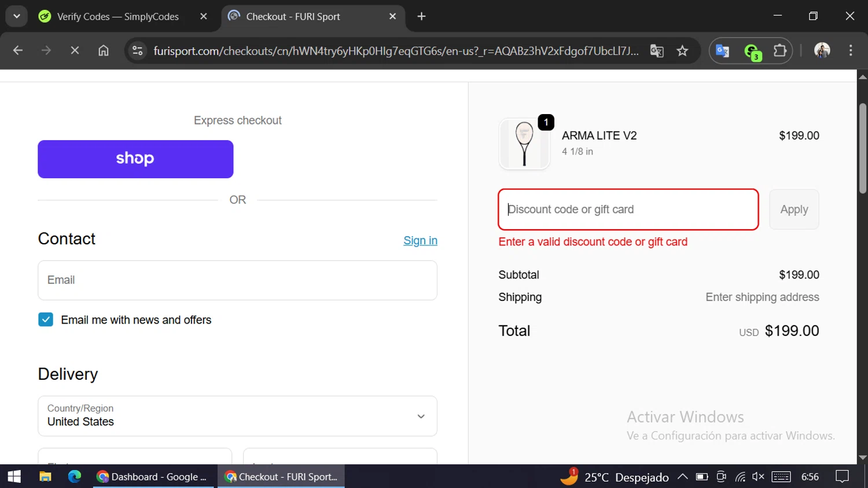Focus the Email input field
The height and width of the screenshot is (488, 868).
coord(237,280)
